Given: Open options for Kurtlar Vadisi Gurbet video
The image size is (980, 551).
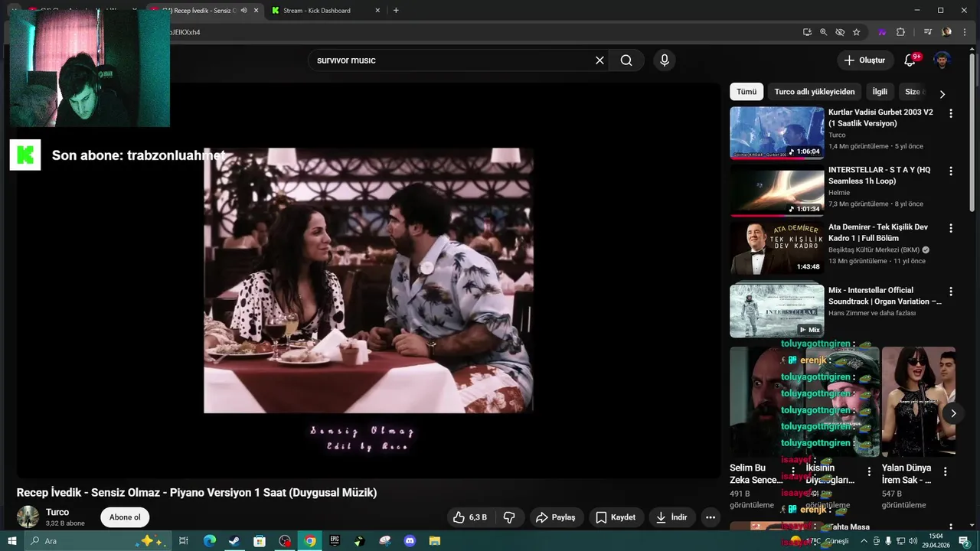Looking at the screenshot, I should pos(951,113).
